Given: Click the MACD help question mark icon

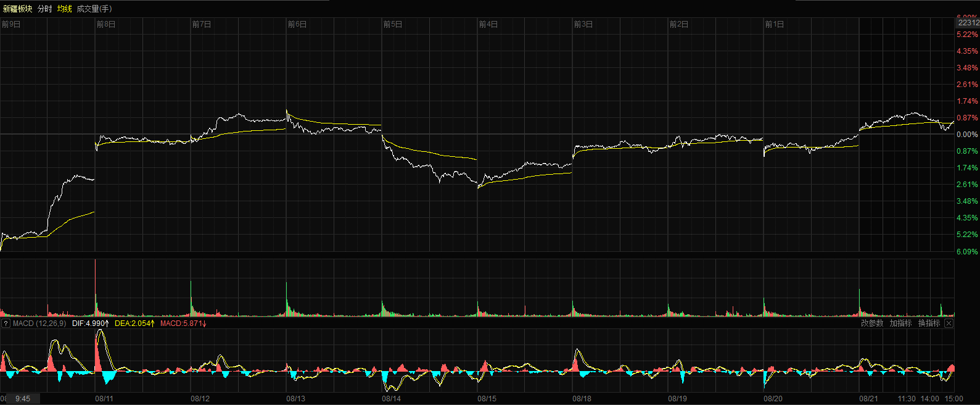Looking at the screenshot, I should click(x=6, y=324).
